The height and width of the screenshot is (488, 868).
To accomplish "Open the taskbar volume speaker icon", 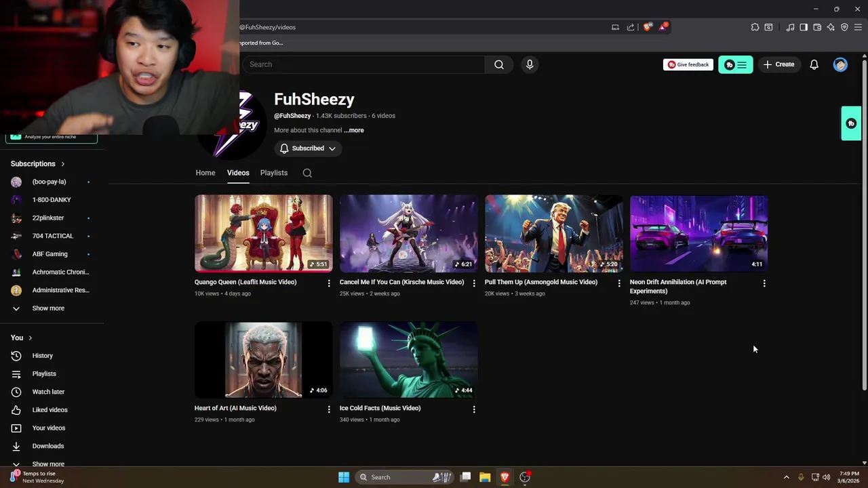I will 826,477.
